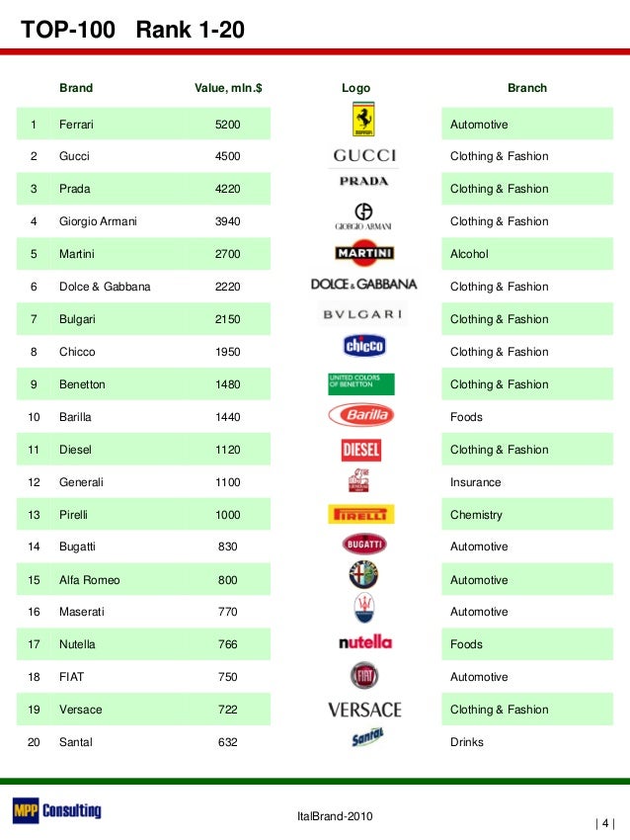Screen dimensions: 630x840
Task: Select the FIAT round logo
Action: coord(364,676)
